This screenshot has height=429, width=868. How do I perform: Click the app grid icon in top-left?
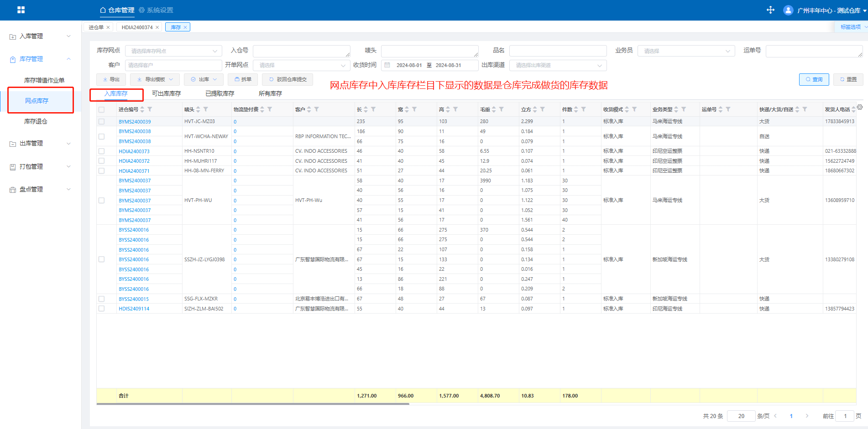(21, 10)
